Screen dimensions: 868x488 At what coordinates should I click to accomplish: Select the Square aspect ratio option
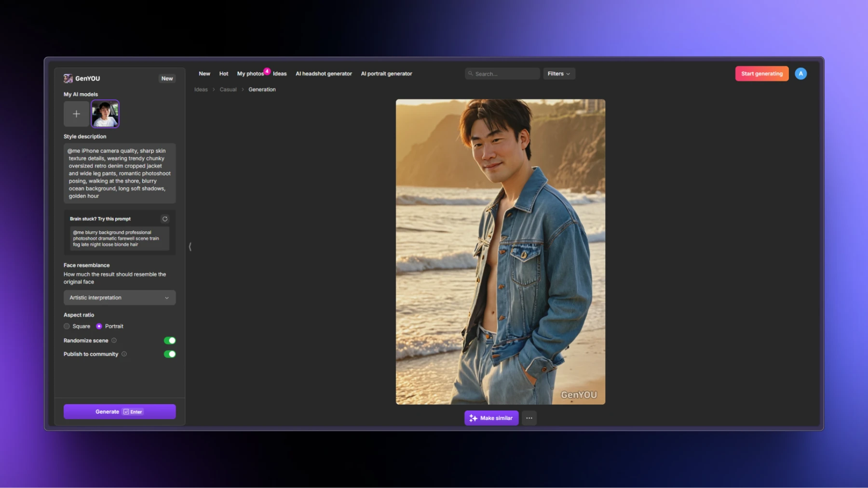(67, 326)
